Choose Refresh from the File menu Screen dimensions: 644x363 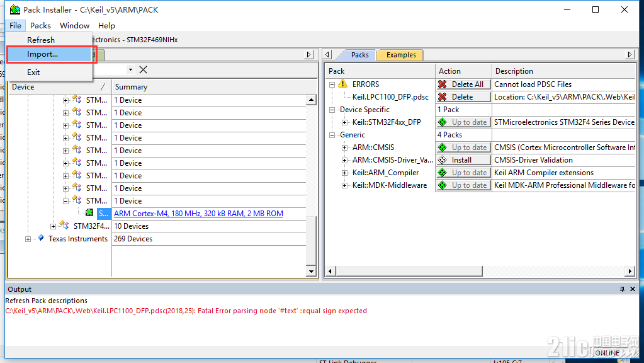point(49,40)
